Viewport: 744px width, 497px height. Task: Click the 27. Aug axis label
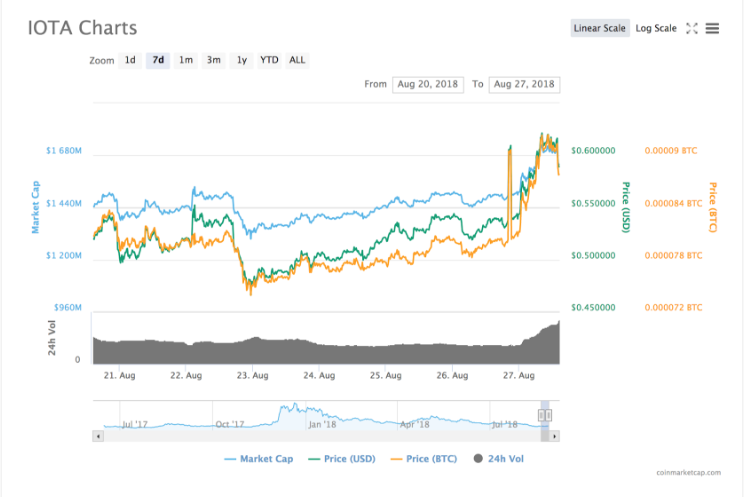[x=519, y=375]
